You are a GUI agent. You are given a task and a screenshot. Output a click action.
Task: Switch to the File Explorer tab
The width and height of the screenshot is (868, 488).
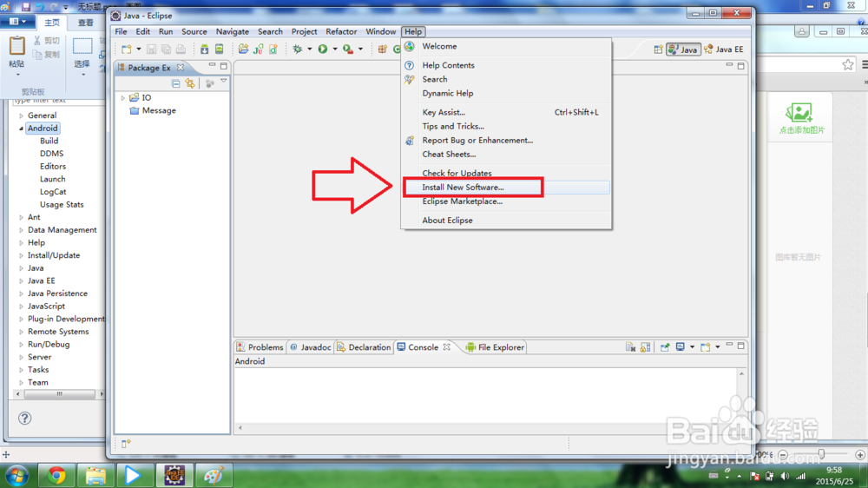(x=496, y=347)
